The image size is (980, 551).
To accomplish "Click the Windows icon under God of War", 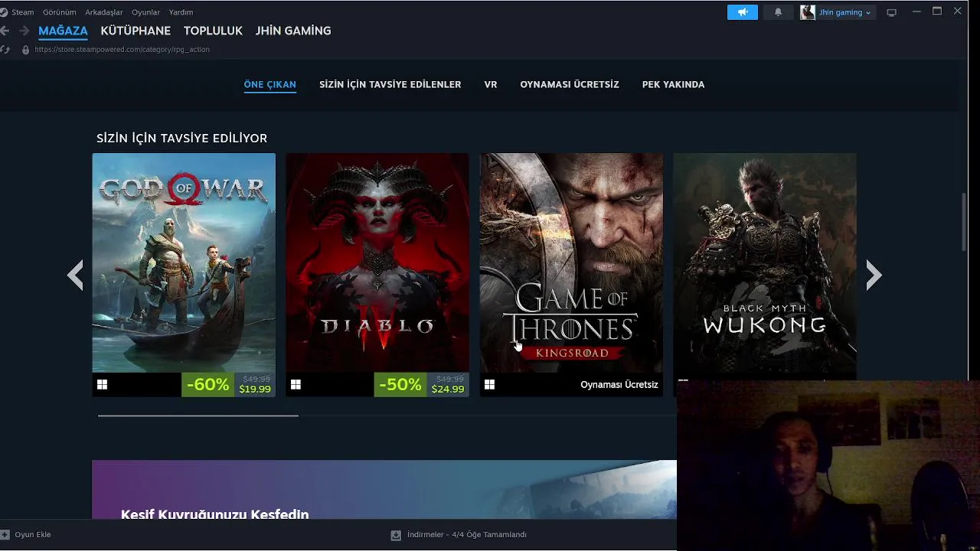I will (102, 385).
